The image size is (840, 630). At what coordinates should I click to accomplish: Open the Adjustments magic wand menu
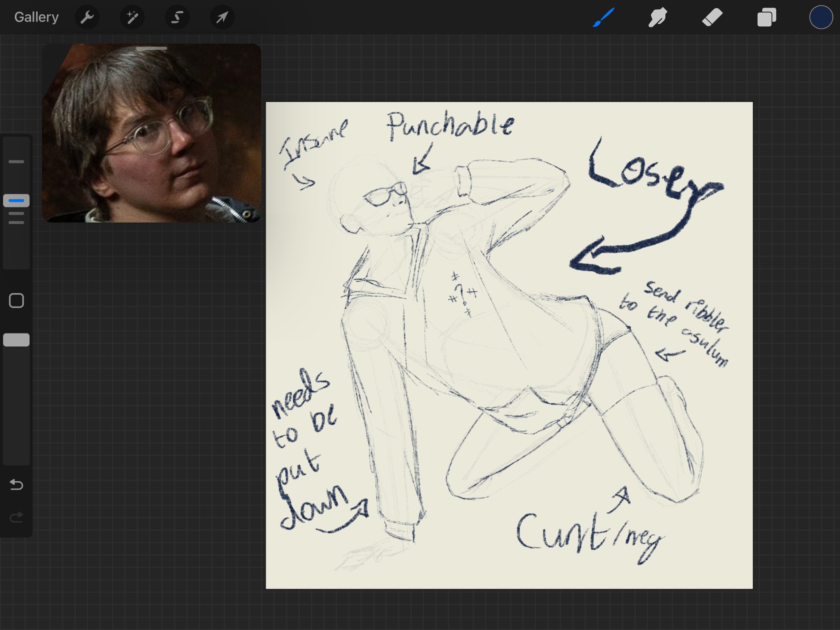[x=132, y=17]
